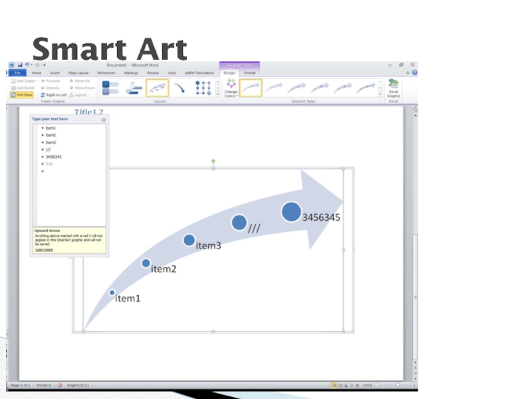Screen dimensions: 532x399
Task: Expand the SmartArt Styles gallery More arrow
Action: click(380, 94)
